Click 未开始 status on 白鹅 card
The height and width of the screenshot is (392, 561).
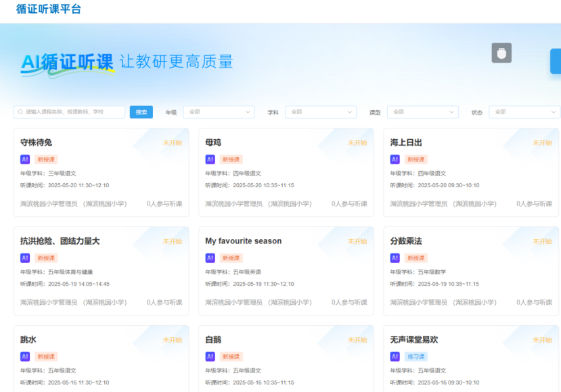pos(357,340)
